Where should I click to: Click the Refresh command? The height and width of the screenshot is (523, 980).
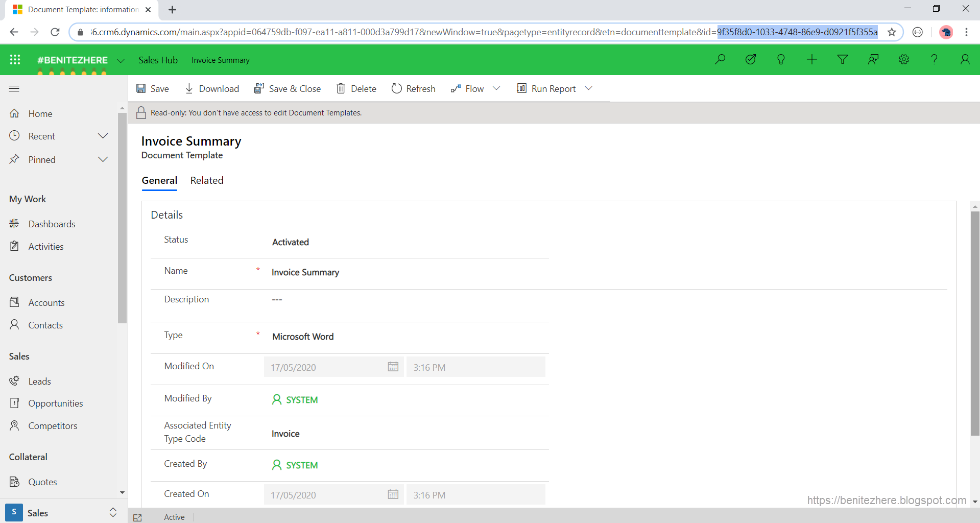pyautogui.click(x=414, y=89)
